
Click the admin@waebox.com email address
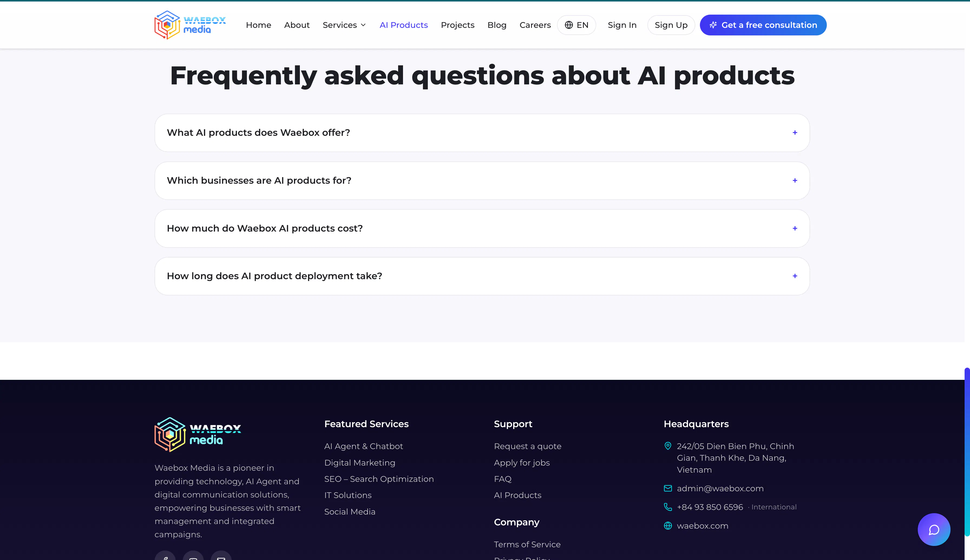720,489
